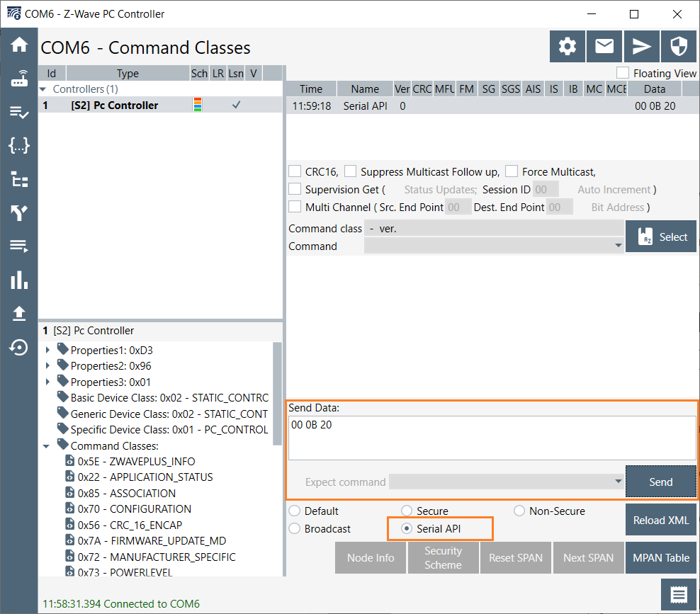
Task: Click the Reload XML button
Action: (x=660, y=520)
